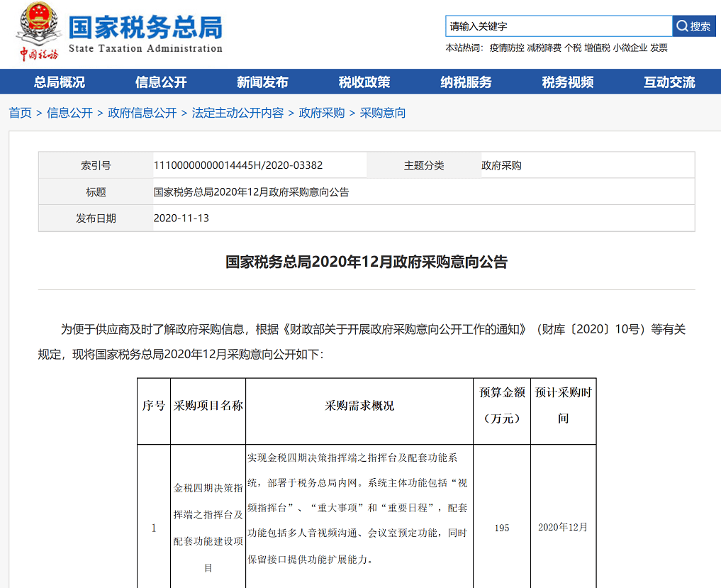Screen dimensions: 721x588
Task: Go to 首页 via the breadcrumb
Action: pos(20,113)
